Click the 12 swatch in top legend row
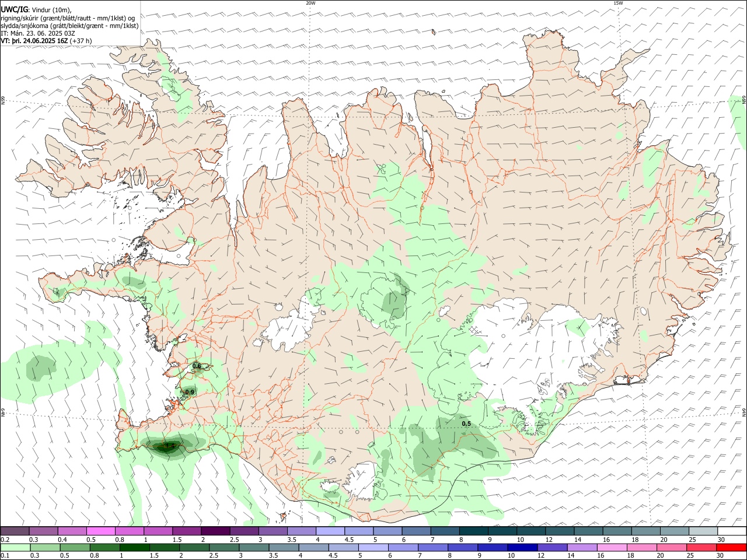747x560 pixels. pos(559,531)
